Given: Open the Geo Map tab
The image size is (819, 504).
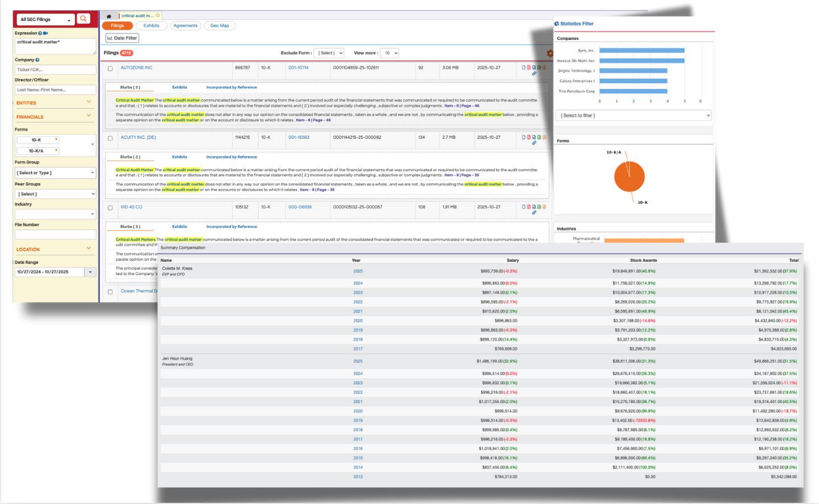Looking at the screenshot, I should (219, 26).
